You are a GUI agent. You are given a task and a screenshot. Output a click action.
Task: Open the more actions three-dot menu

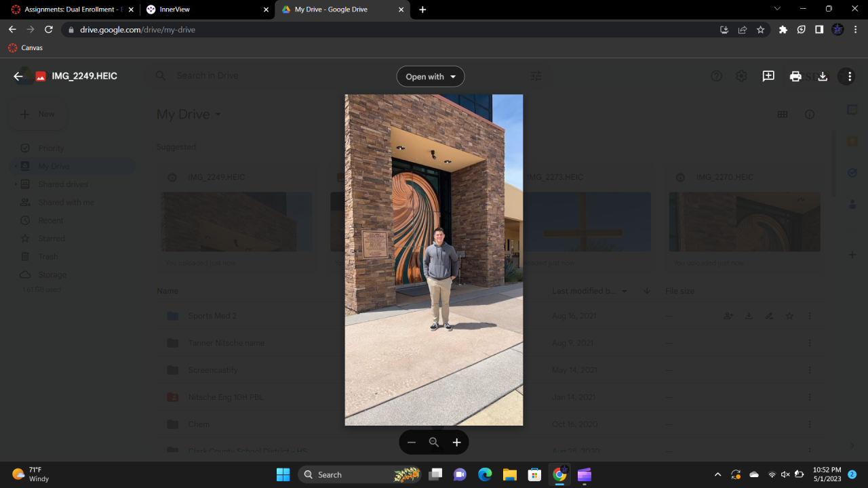(x=849, y=77)
